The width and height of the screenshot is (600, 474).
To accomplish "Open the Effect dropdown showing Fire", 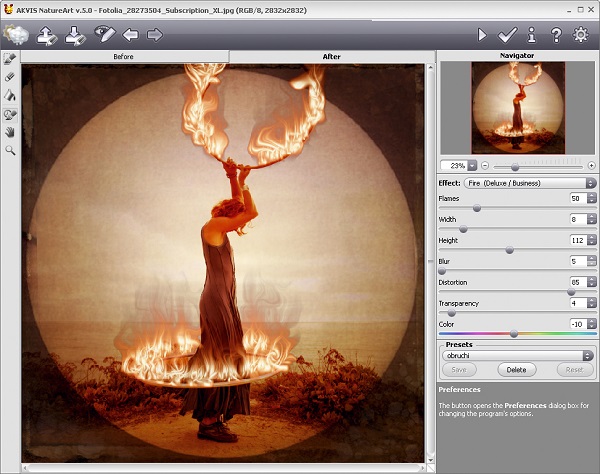I will [530, 183].
